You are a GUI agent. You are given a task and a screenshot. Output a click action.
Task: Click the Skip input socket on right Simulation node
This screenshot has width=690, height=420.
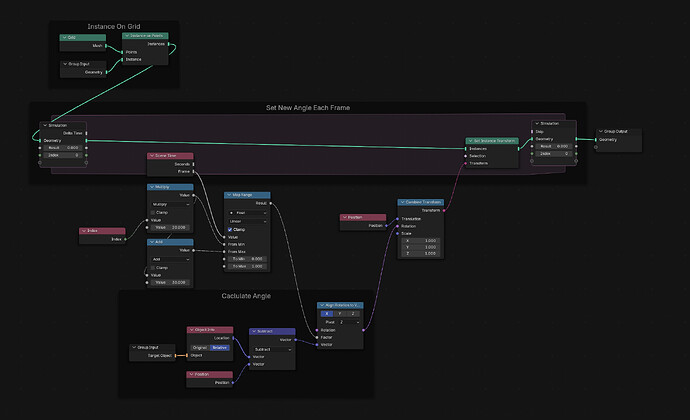pos(532,132)
